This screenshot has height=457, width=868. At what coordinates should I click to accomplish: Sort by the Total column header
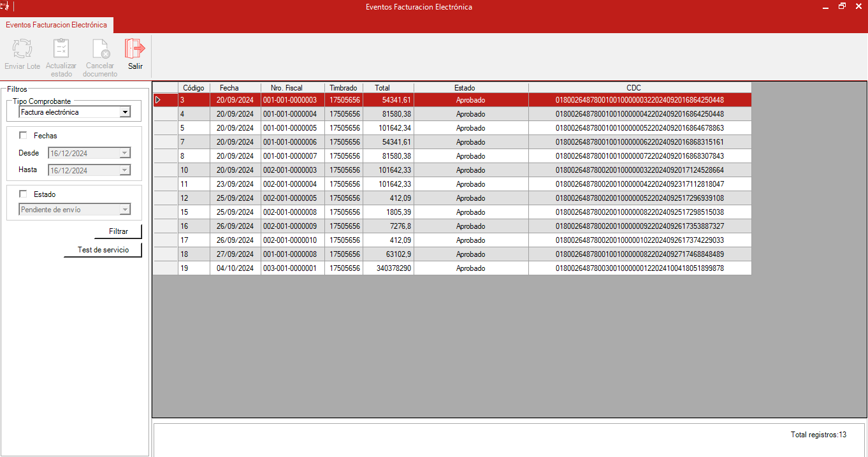[x=382, y=88]
